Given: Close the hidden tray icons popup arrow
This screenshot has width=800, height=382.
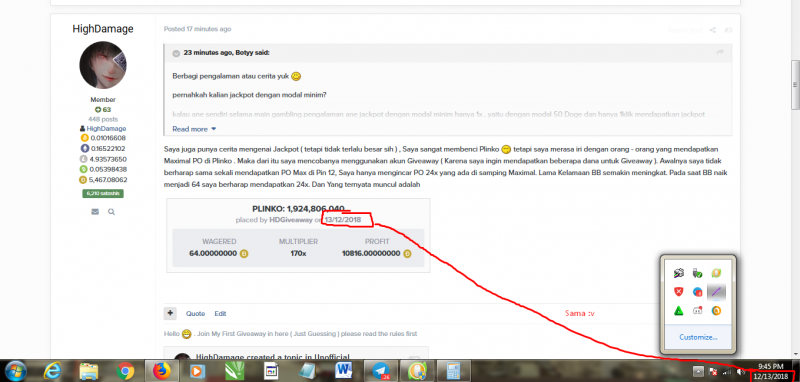Looking at the screenshot, I should coord(698,373).
